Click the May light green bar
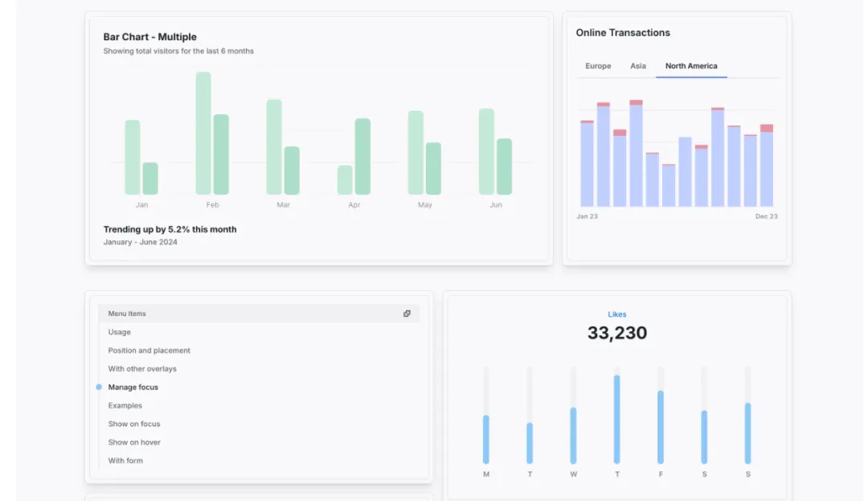The image size is (868, 501). [x=416, y=152]
